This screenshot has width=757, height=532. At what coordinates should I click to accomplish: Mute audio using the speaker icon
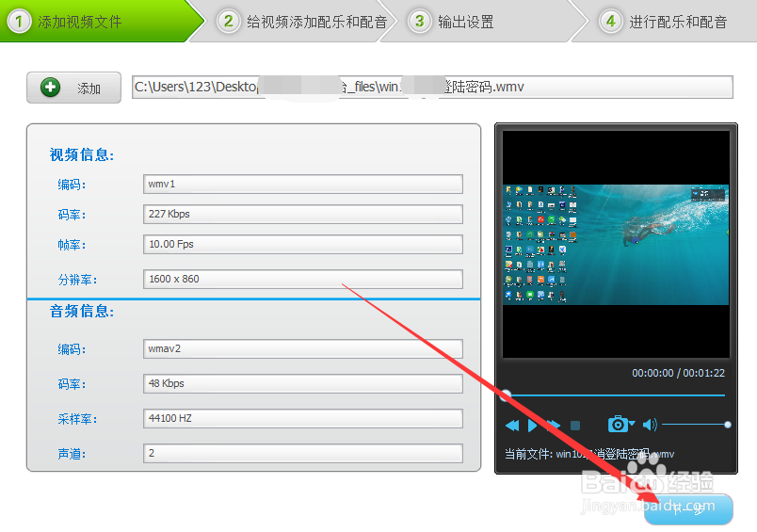pos(650,425)
